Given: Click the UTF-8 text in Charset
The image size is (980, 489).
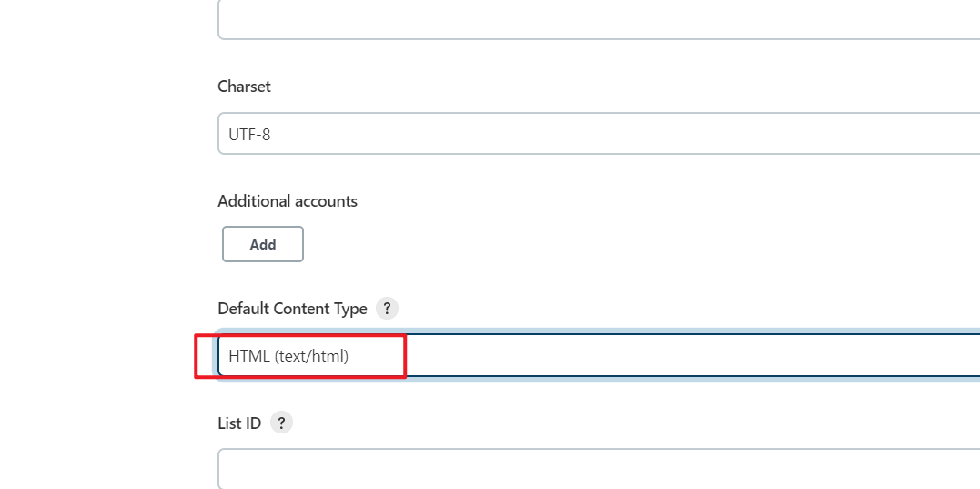Looking at the screenshot, I should (249, 134).
